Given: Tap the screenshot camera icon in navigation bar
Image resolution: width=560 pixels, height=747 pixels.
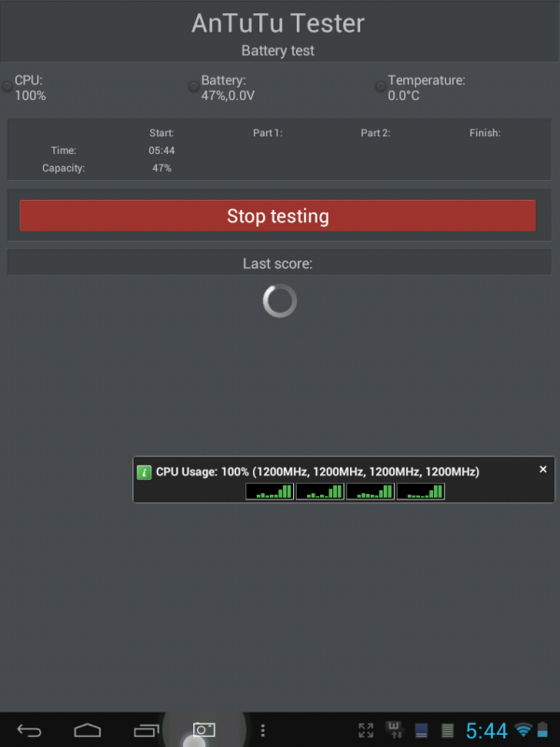Looking at the screenshot, I should 203,729.
